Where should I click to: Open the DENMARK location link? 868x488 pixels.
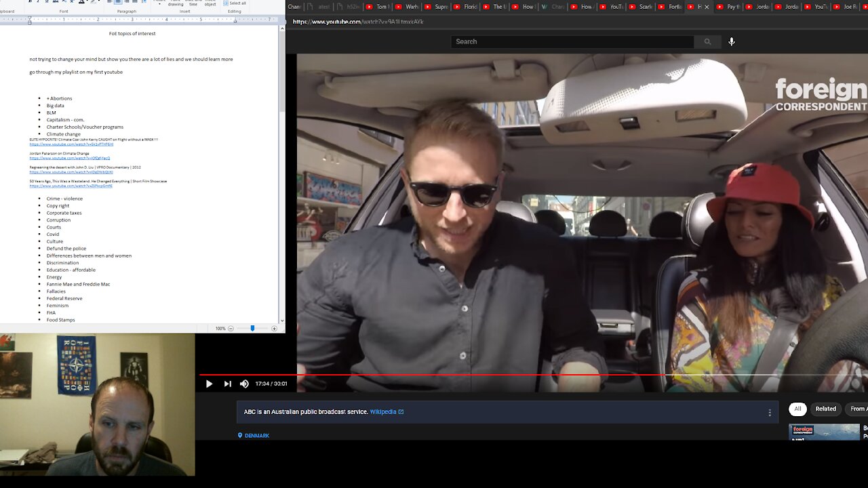[254, 435]
